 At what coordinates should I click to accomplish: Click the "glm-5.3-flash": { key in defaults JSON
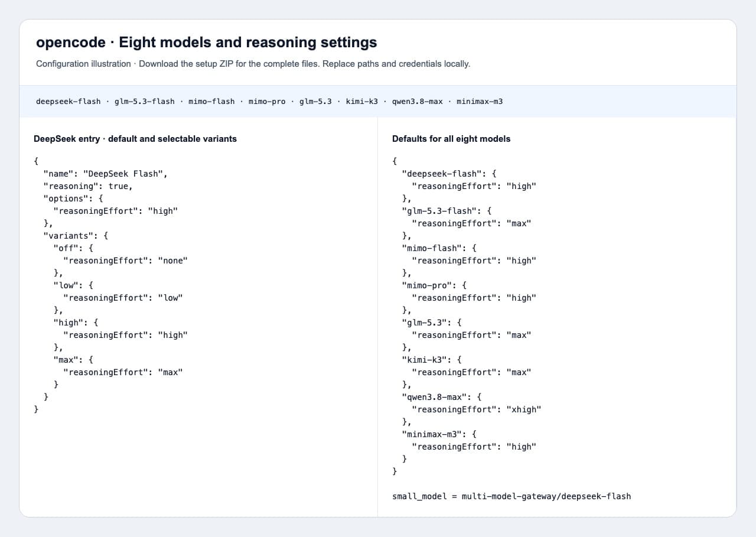(x=447, y=211)
